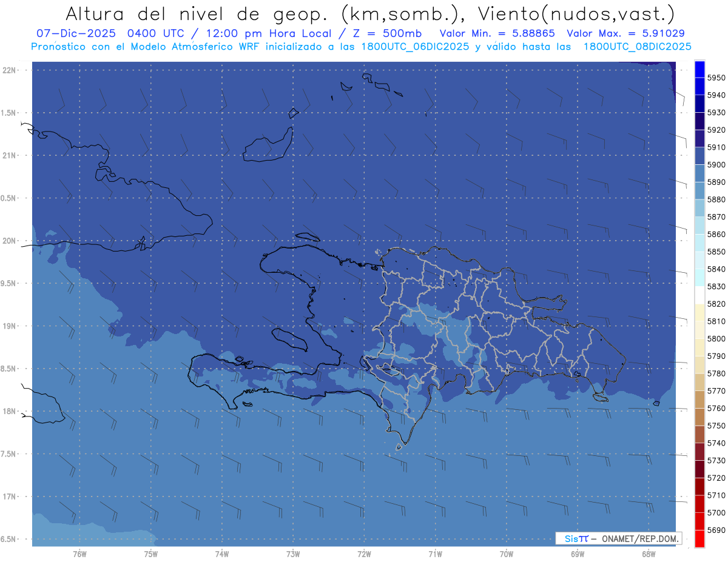
Task: Click the '5700' colorbar value
Action: (716, 512)
